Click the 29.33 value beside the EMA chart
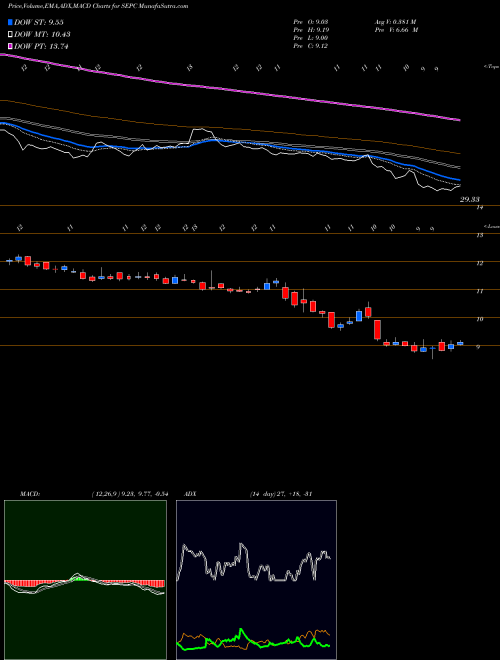Viewport: 500px width, 660px height. [x=470, y=200]
